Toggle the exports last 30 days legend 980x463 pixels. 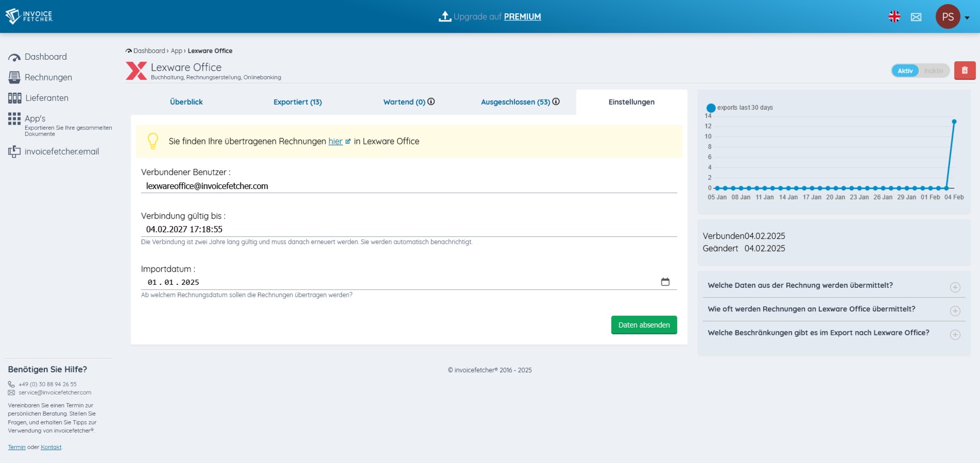(x=710, y=108)
